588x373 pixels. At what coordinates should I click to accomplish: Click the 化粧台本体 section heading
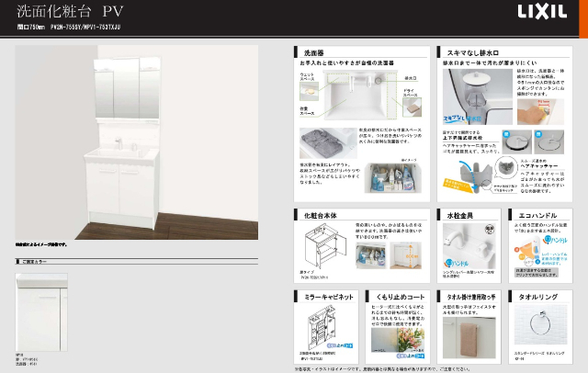pyautogui.click(x=320, y=216)
